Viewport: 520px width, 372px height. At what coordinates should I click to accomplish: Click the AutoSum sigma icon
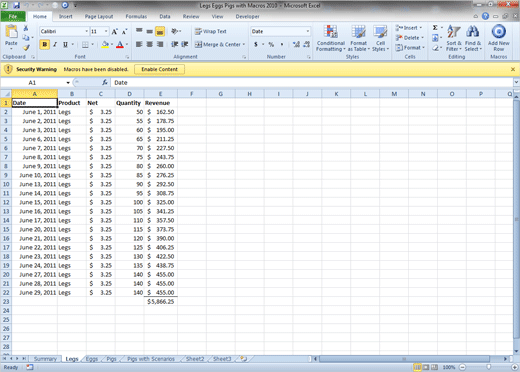point(435,28)
